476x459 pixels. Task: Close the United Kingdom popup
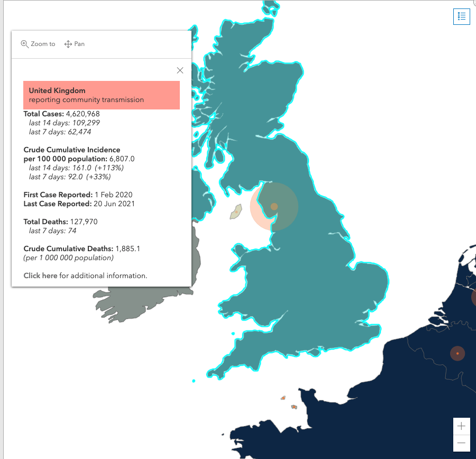180,70
